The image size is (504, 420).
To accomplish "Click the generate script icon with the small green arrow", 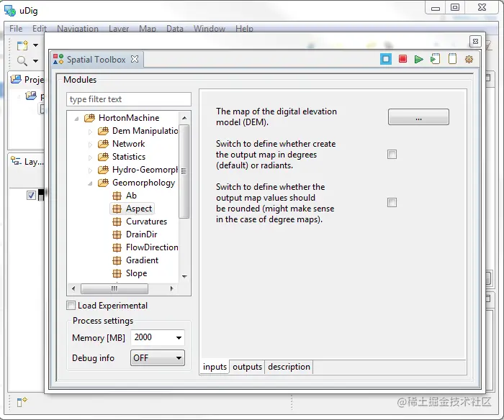I will pos(435,59).
